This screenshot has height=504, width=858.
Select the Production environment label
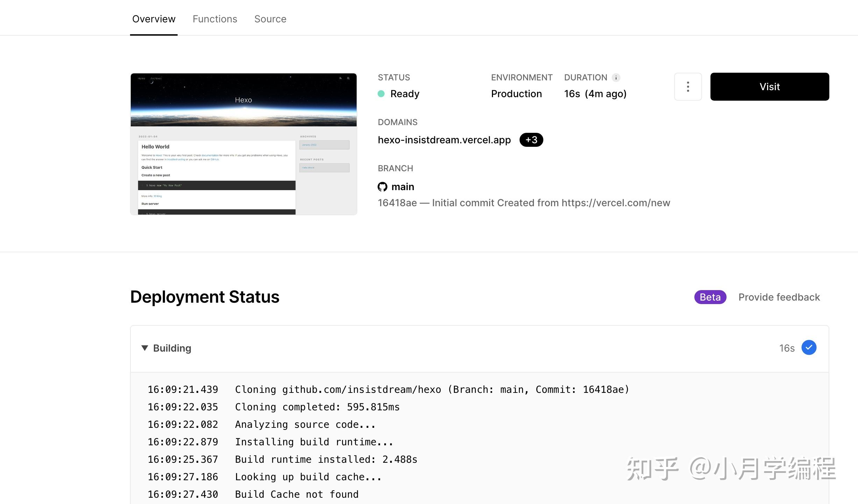516,94
